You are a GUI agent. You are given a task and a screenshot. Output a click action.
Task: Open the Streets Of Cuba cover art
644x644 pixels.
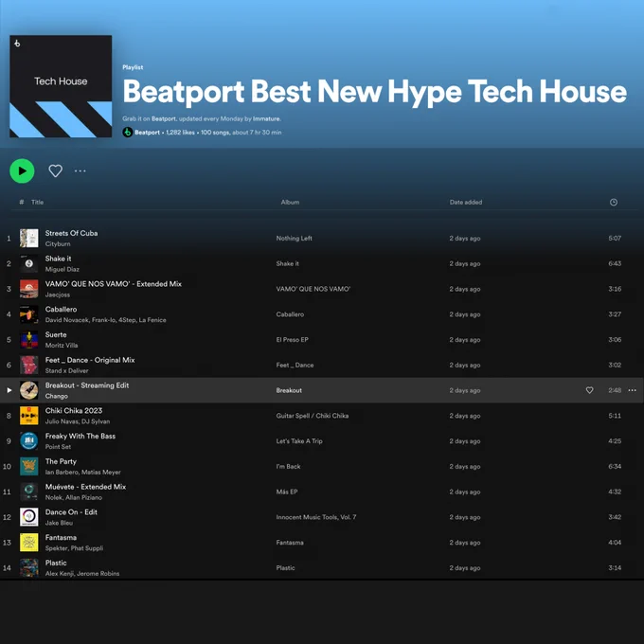29,239
